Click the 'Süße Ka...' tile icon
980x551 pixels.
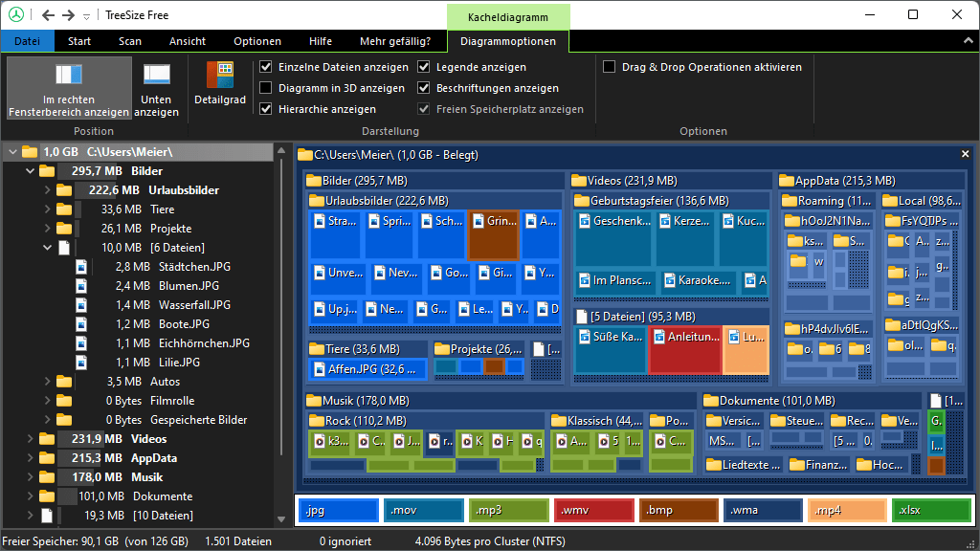(585, 337)
